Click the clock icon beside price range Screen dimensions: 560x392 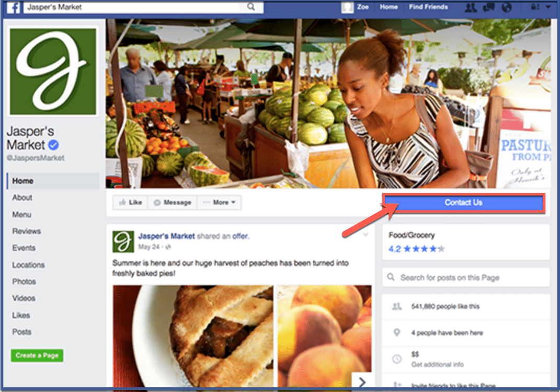(396, 359)
